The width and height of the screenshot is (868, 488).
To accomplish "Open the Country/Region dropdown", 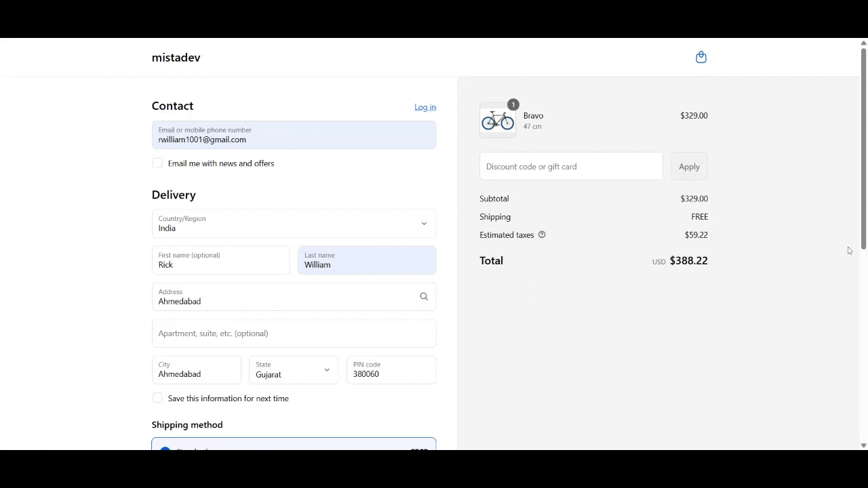I will coord(294,224).
